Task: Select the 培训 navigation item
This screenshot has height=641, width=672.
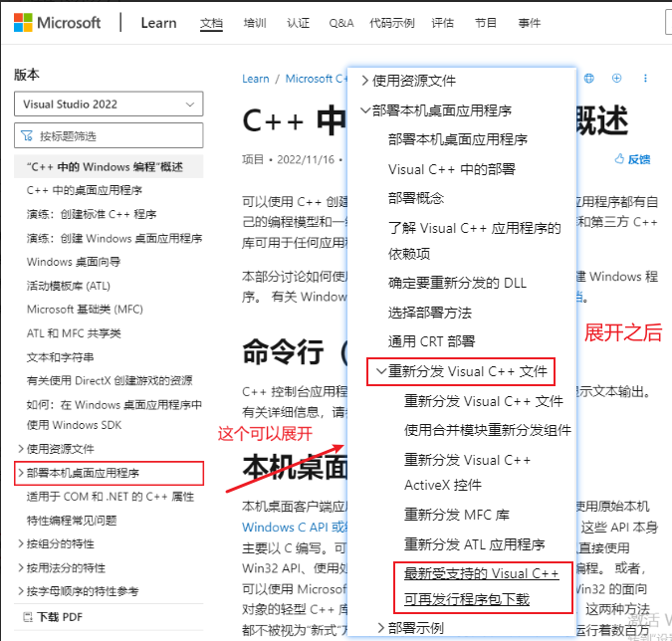Action: pyautogui.click(x=255, y=23)
